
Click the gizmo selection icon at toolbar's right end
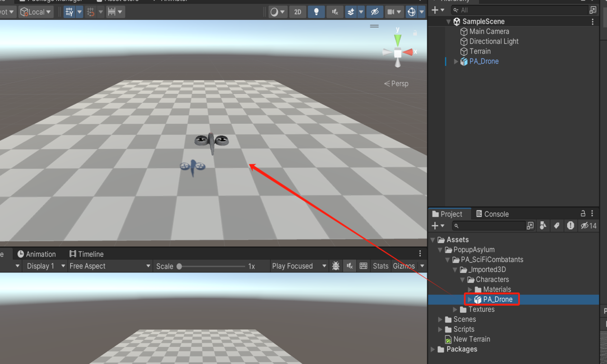(411, 11)
